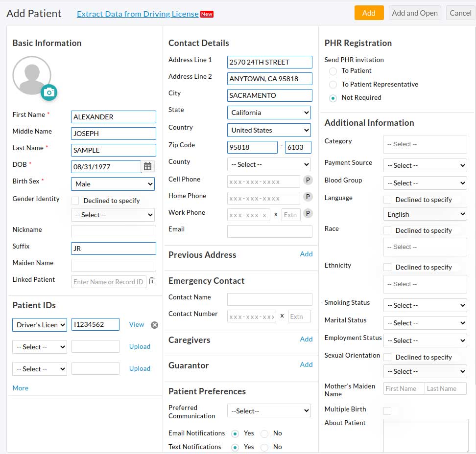Click the P icon beside Work Phone extension
476x454 pixels.
308,214
